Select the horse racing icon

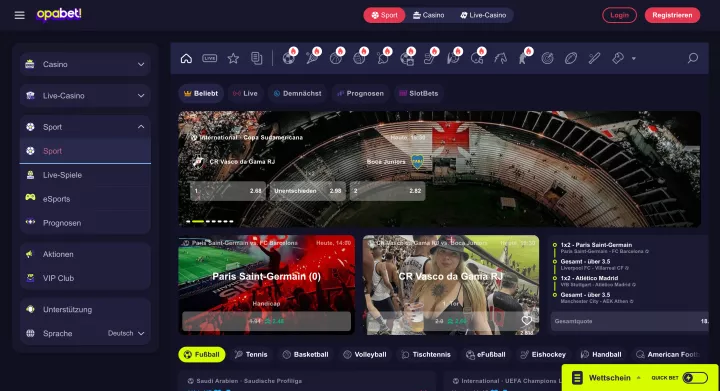pos(501,58)
